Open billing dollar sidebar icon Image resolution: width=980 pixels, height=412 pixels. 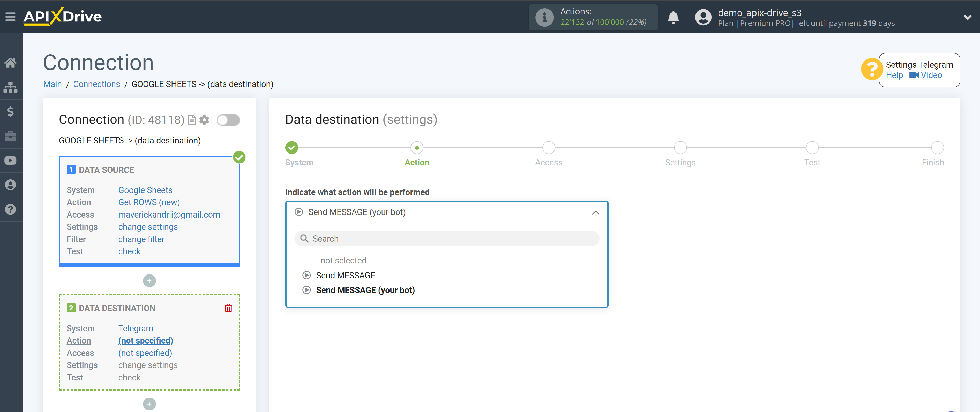coord(11,112)
